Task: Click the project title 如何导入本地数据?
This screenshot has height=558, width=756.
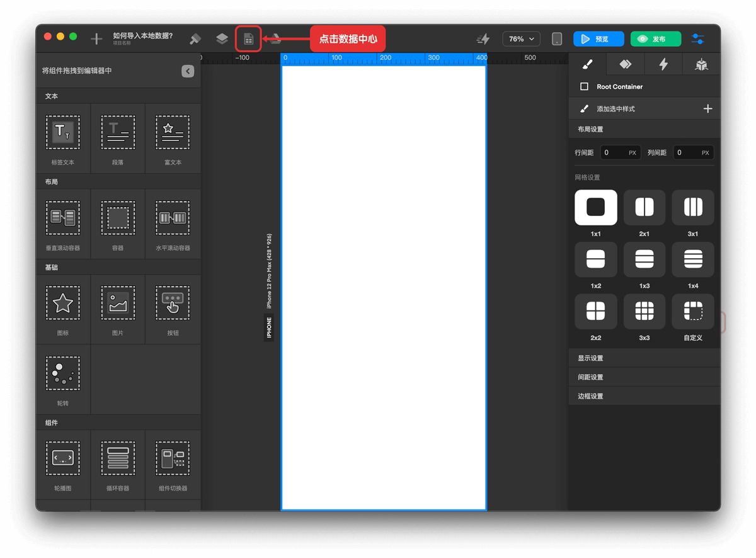Action: pyautogui.click(x=143, y=36)
